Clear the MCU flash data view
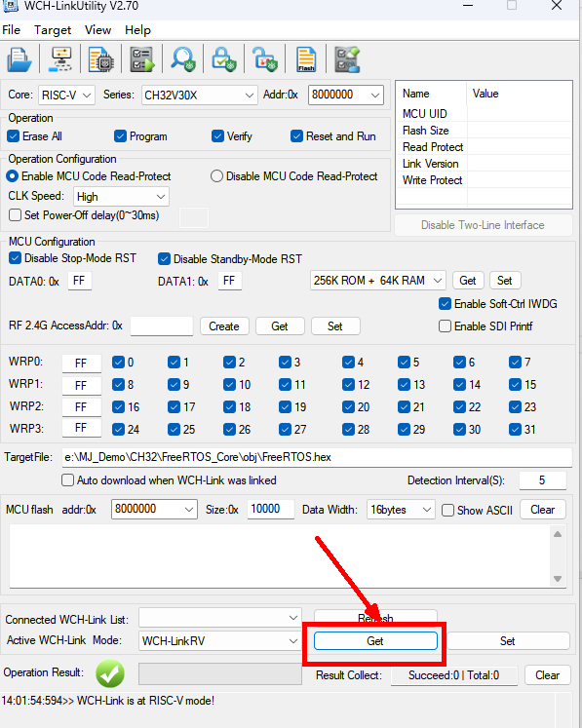The image size is (582, 728). (x=543, y=510)
